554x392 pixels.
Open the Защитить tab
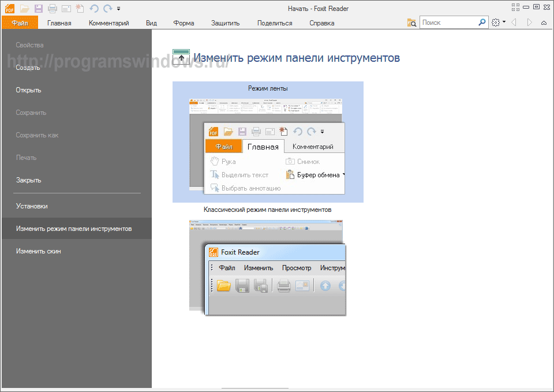click(x=226, y=23)
